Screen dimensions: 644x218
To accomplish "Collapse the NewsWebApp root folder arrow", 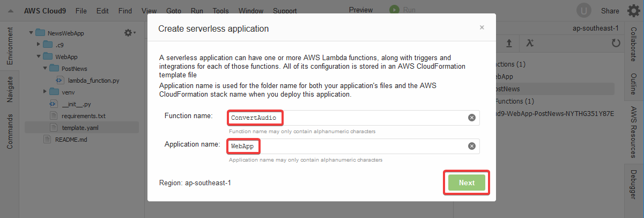I will click(31, 33).
